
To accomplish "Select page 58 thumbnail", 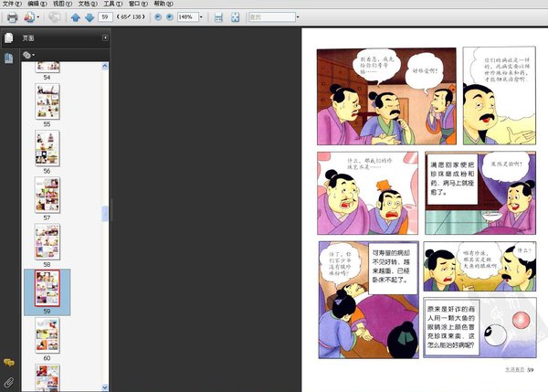I will click(x=47, y=241).
